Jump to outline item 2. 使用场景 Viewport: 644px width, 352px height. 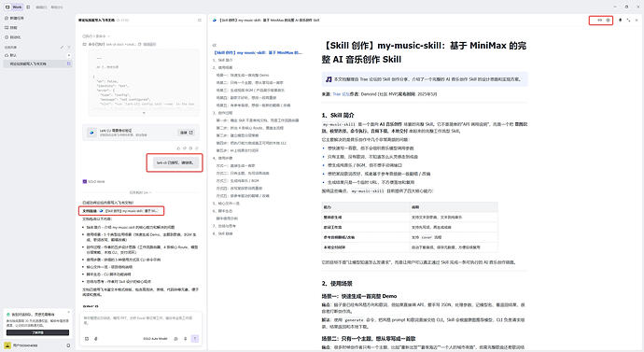(223, 67)
